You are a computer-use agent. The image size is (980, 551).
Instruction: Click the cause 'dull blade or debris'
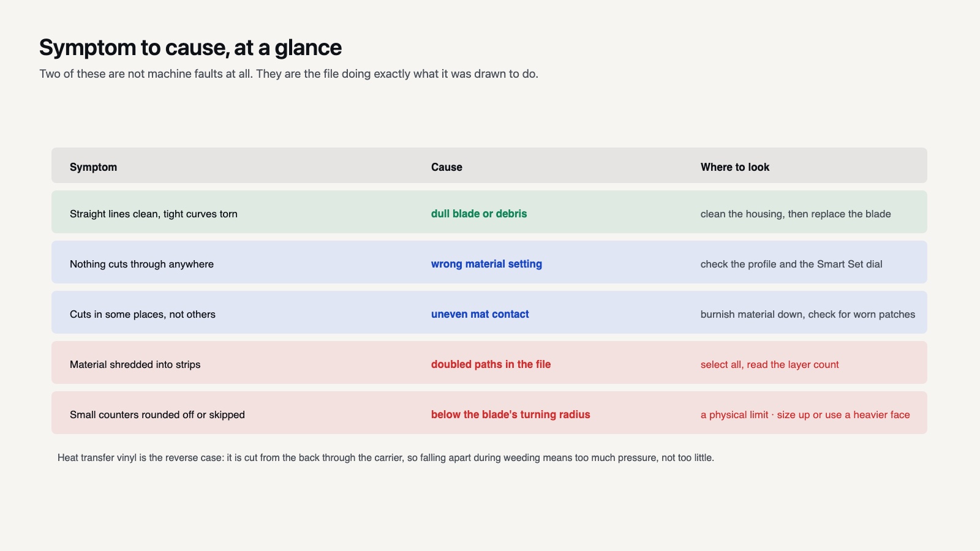(479, 214)
